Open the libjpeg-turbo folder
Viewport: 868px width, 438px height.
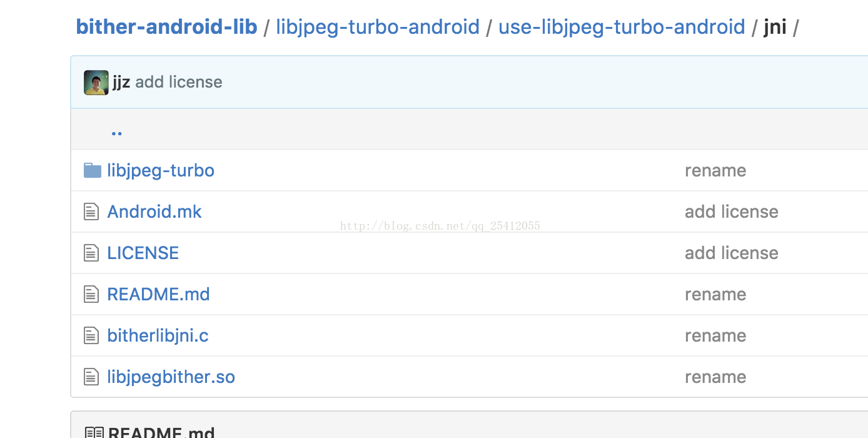tap(161, 170)
